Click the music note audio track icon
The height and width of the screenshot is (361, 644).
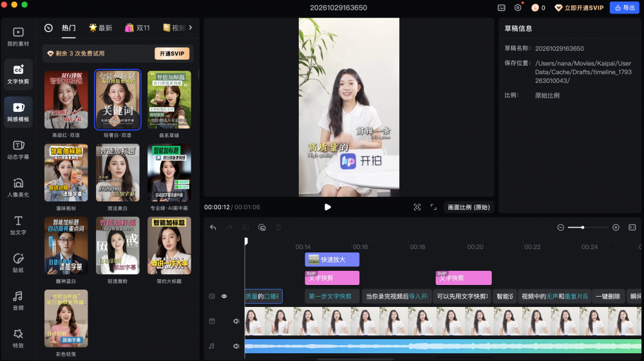(x=212, y=346)
